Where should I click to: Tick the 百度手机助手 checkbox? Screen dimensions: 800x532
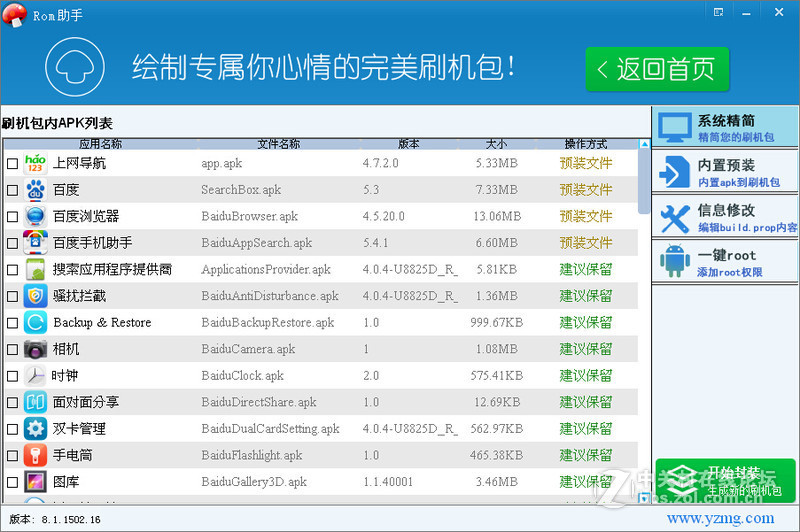12,243
